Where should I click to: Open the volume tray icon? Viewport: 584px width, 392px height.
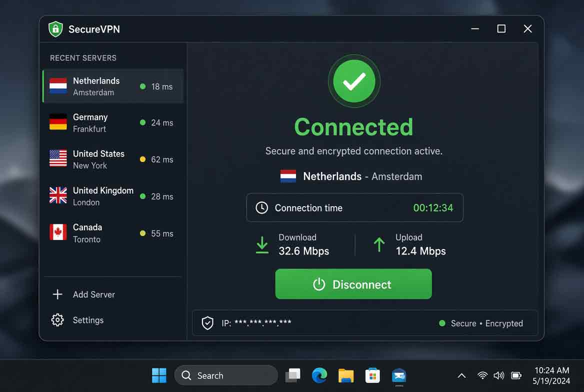(x=498, y=375)
